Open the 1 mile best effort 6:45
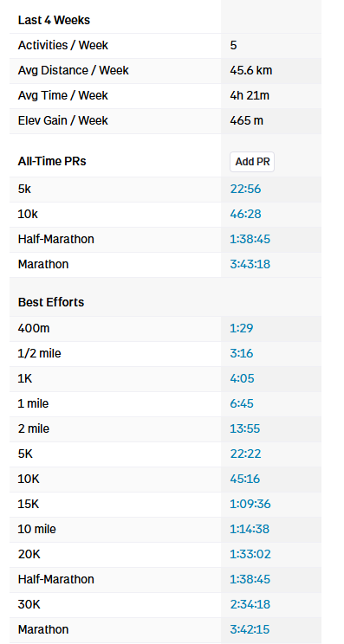344x644 pixels. click(x=242, y=403)
